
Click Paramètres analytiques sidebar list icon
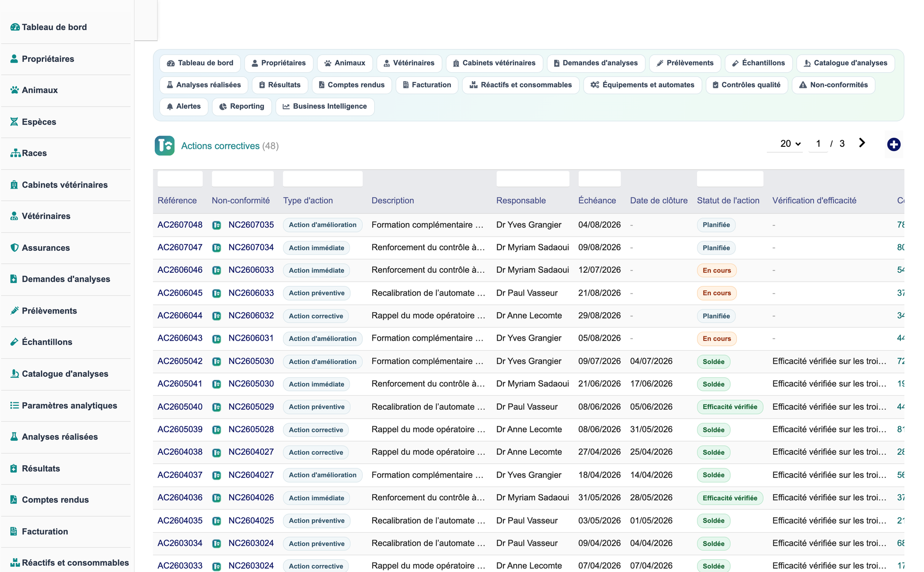[x=15, y=405]
